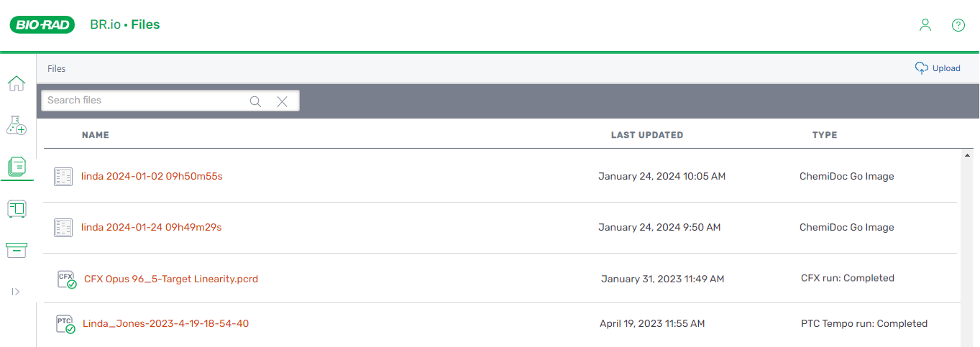The image size is (980, 347).
Task: Click the Bio-Rad logo
Action: [42, 25]
